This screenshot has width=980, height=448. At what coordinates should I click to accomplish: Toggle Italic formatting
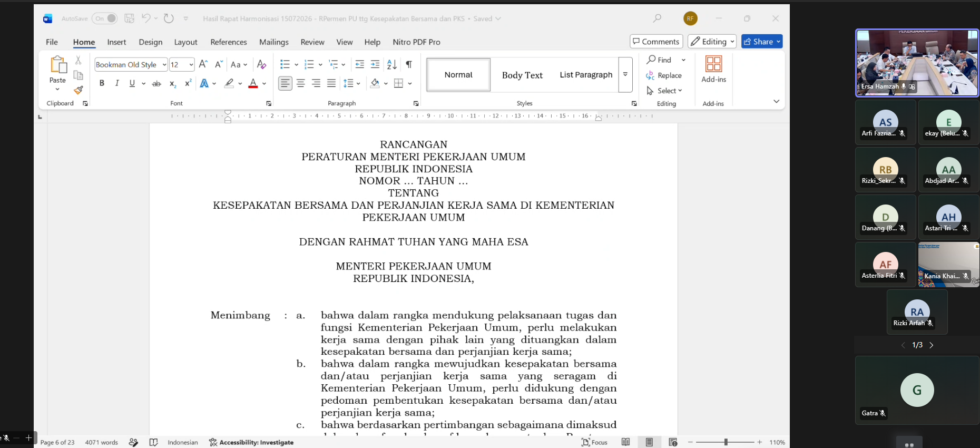117,83
